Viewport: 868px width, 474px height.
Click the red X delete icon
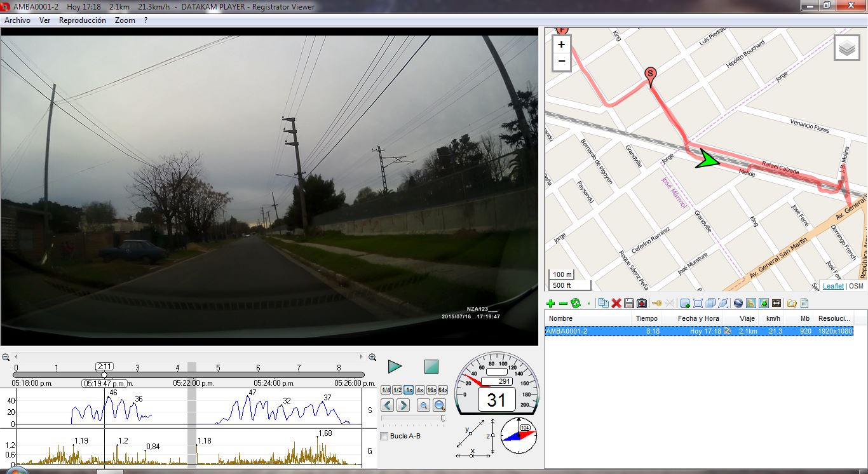[x=616, y=304]
